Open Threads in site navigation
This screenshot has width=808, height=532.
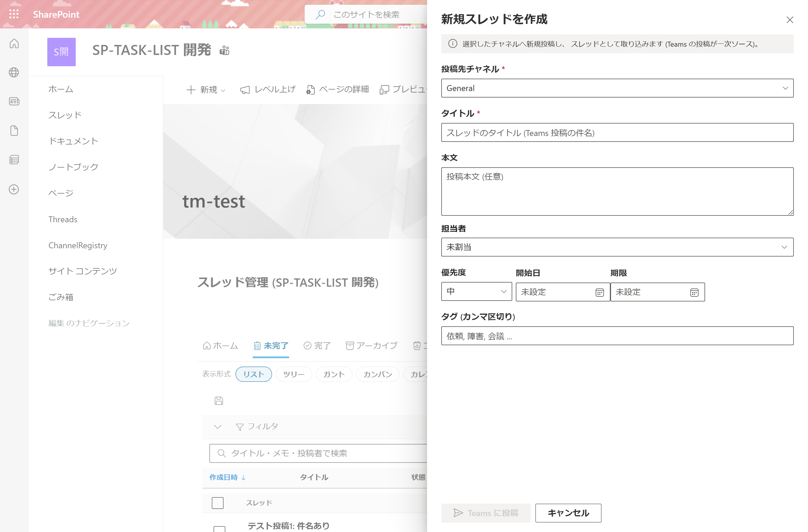pyautogui.click(x=63, y=219)
